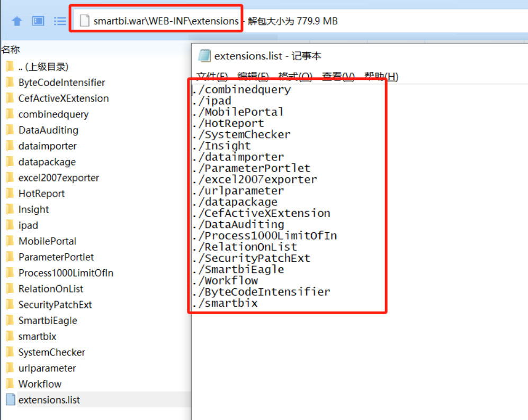Click the ./datapackage line in Notepad
528x420 pixels.
(x=235, y=202)
